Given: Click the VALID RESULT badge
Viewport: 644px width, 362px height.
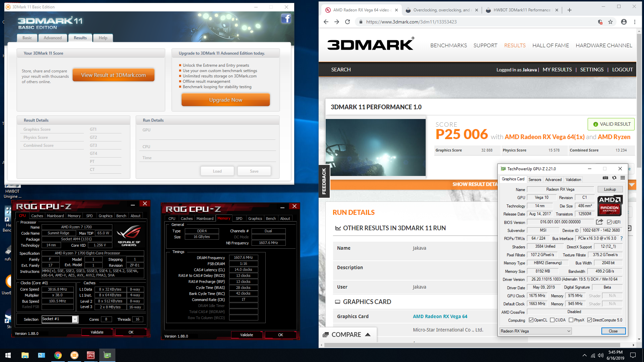Looking at the screenshot, I should [x=611, y=124].
